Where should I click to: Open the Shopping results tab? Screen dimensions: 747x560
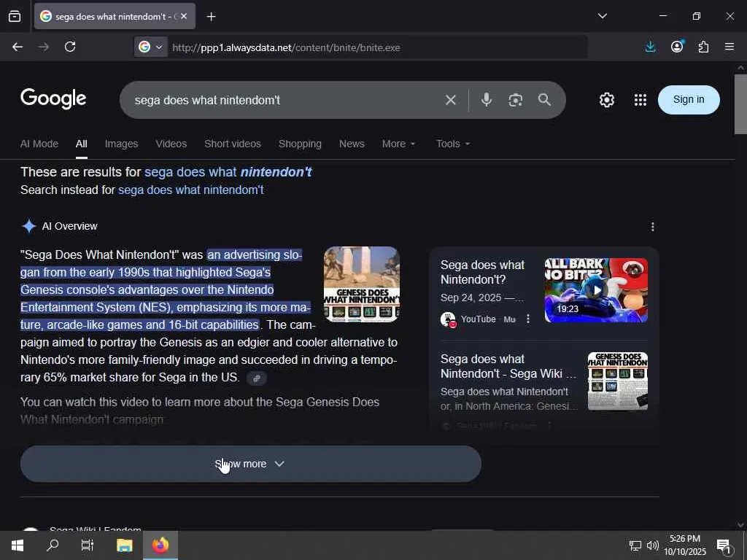[300, 144]
